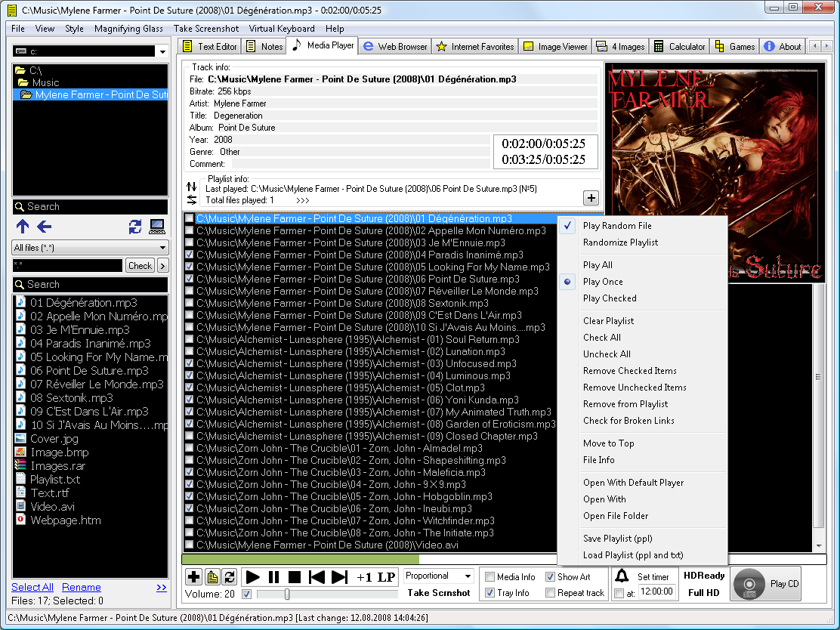Click the +1 playback icon
The image size is (840, 630).
[x=364, y=577]
